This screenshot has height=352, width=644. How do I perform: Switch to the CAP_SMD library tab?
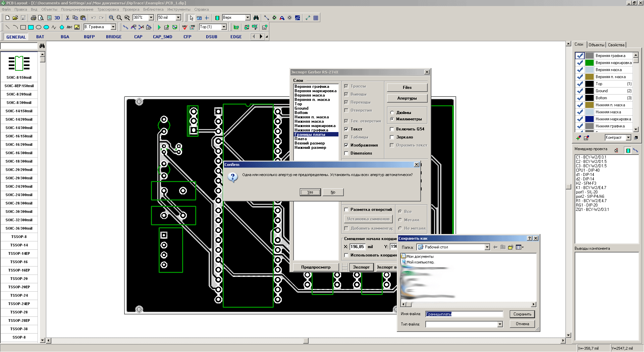pos(163,37)
